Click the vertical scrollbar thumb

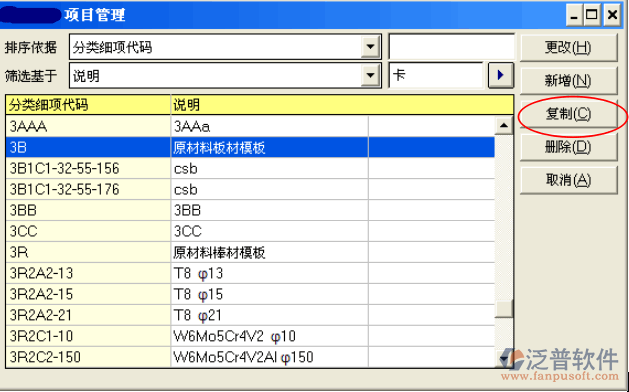point(504,309)
